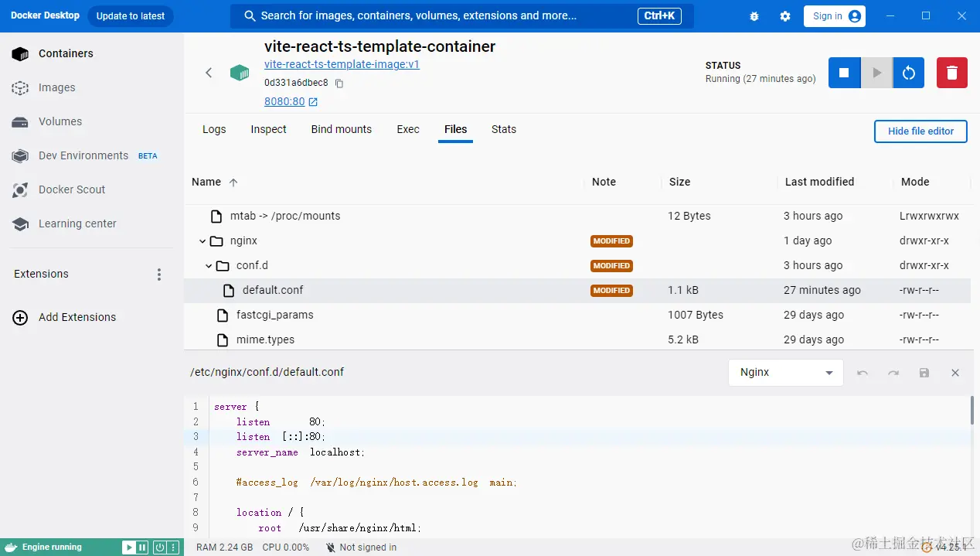Click the disabled start play button
Viewport: 980px width, 556px height.
pos(876,73)
